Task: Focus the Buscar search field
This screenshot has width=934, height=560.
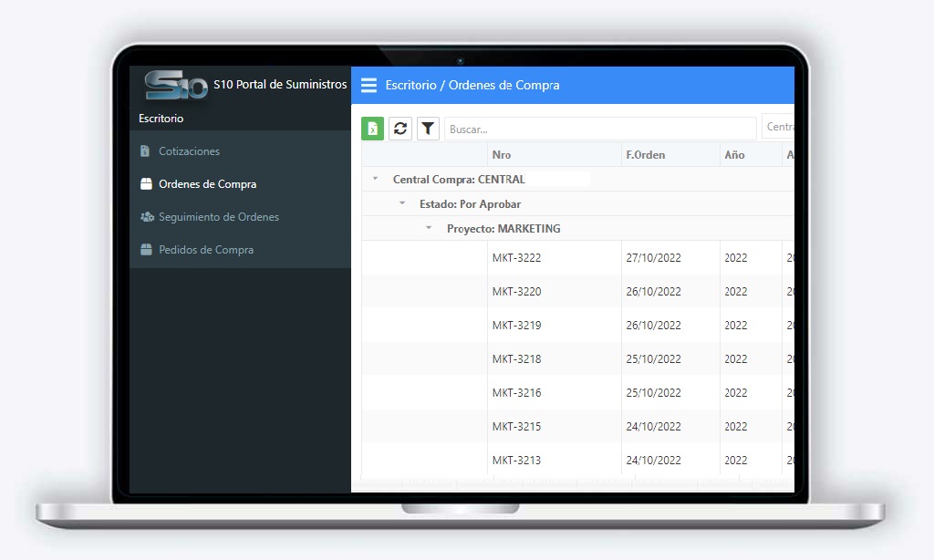Action: pyautogui.click(x=600, y=129)
